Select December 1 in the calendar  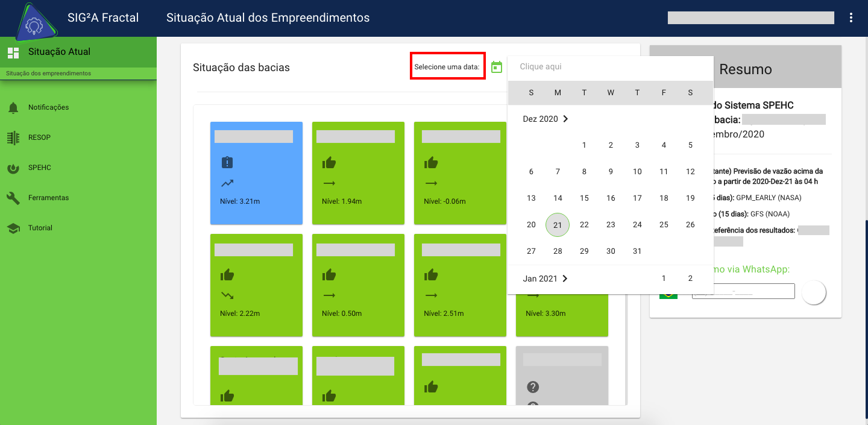pos(584,145)
